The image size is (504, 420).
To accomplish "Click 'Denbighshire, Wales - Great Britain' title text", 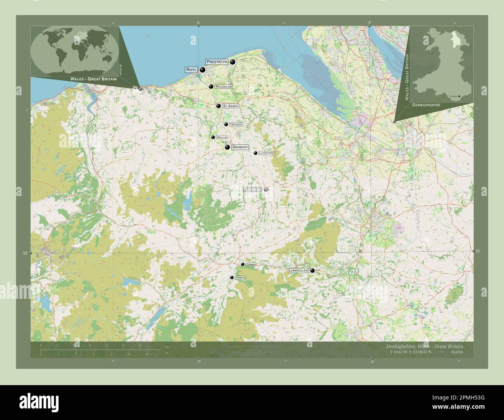I will click(424, 346).
